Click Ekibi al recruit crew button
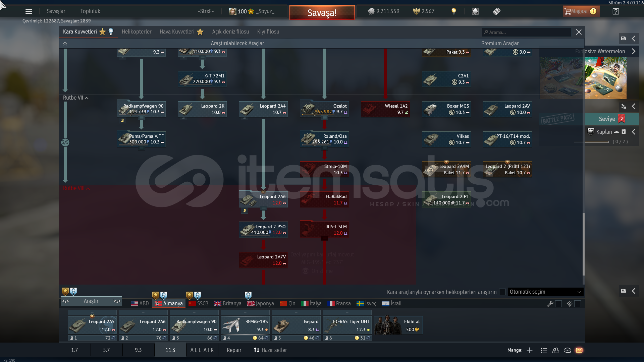The height and width of the screenshot is (362, 644). click(398, 325)
